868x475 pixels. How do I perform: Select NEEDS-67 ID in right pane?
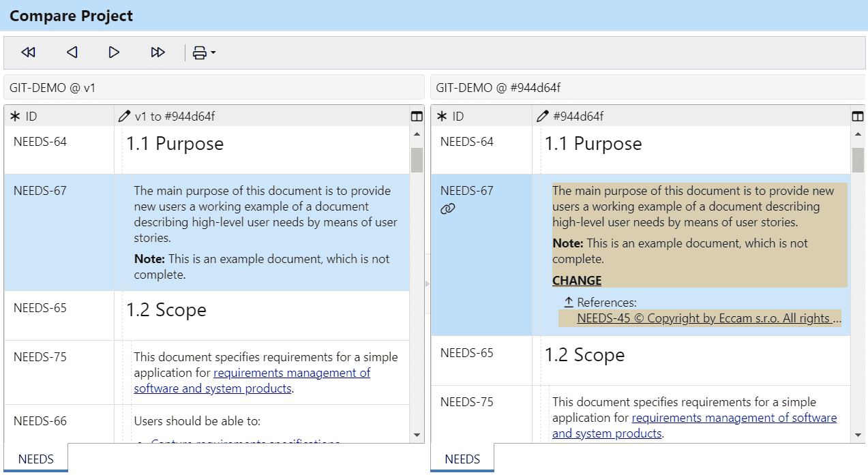click(x=467, y=191)
